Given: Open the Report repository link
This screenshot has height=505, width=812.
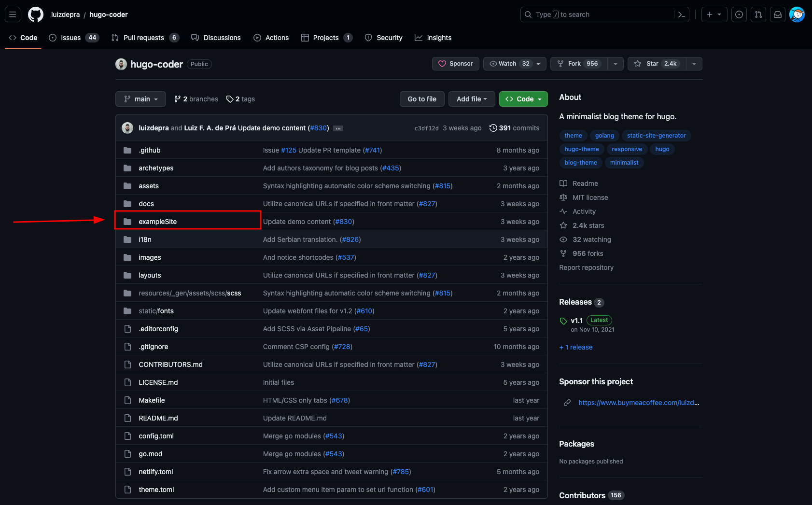Looking at the screenshot, I should pos(586,267).
